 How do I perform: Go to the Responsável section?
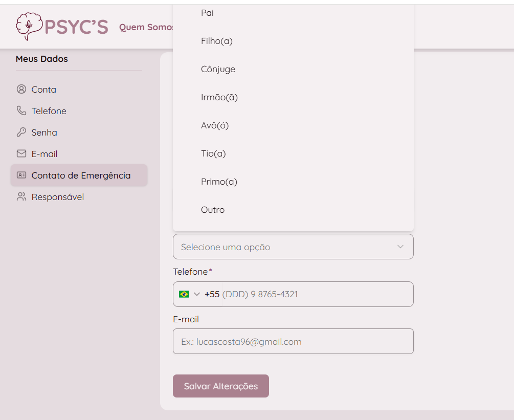pyautogui.click(x=57, y=197)
